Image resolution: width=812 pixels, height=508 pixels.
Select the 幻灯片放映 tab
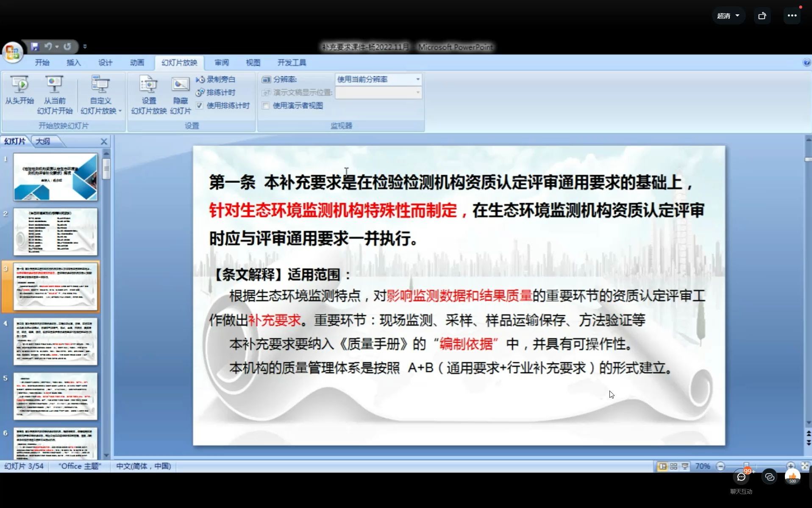tap(179, 62)
